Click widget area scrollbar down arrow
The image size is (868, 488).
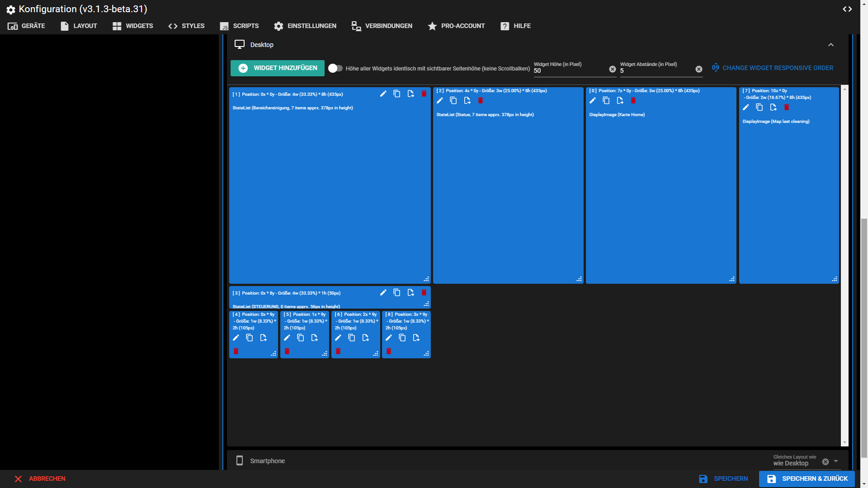tap(844, 443)
